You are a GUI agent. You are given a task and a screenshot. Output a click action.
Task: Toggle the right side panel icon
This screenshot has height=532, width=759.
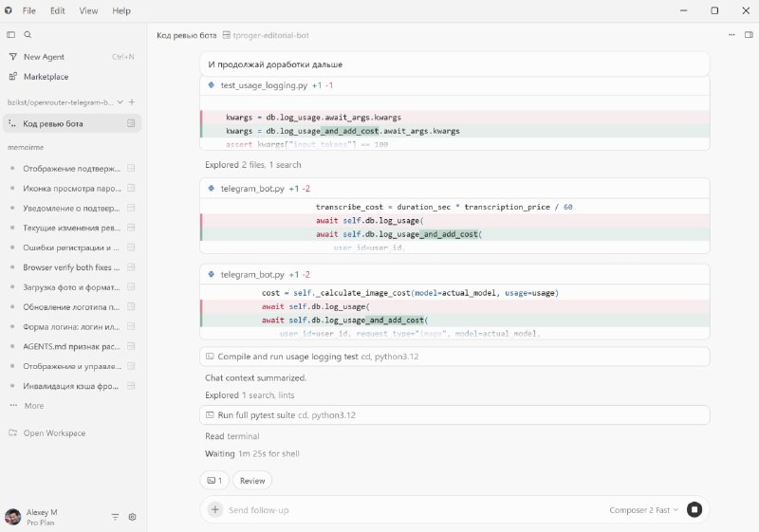click(x=749, y=35)
